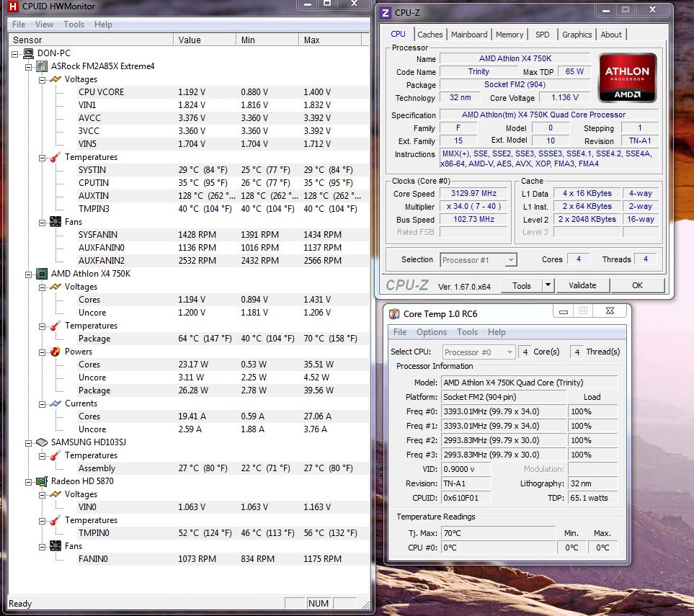694x616 pixels.
Task: Click the Max column header
Action: (x=330, y=40)
